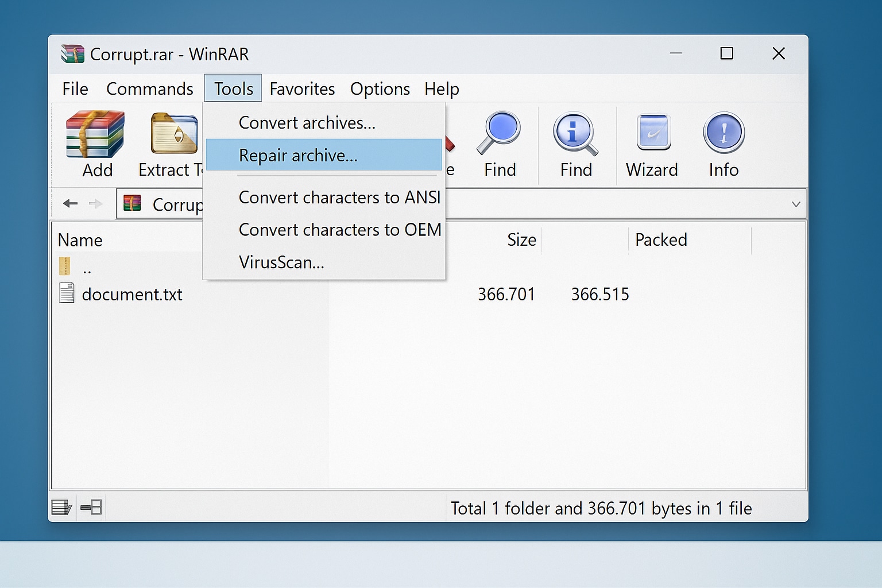The image size is (882, 588).
Task: Click the forward arrow navigation icon
Action: pyautogui.click(x=95, y=203)
